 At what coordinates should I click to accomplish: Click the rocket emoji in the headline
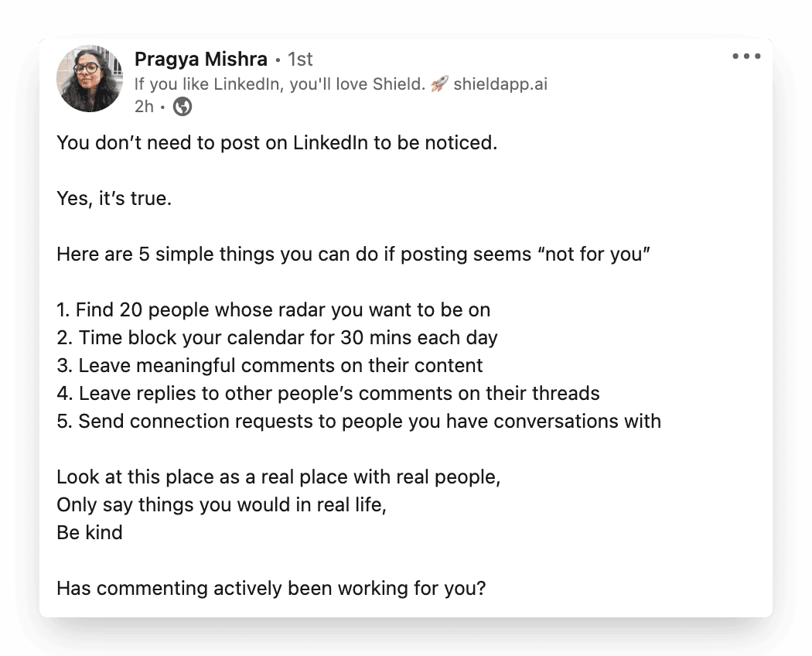(x=439, y=84)
